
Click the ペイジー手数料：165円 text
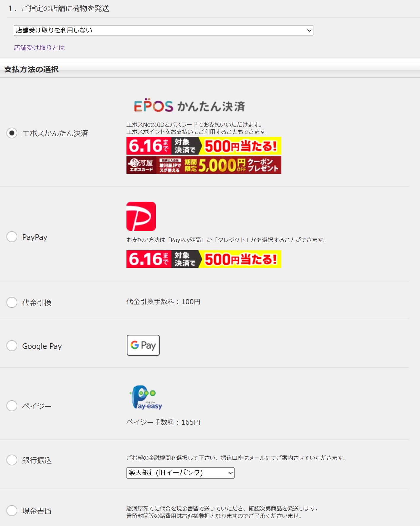[163, 422]
